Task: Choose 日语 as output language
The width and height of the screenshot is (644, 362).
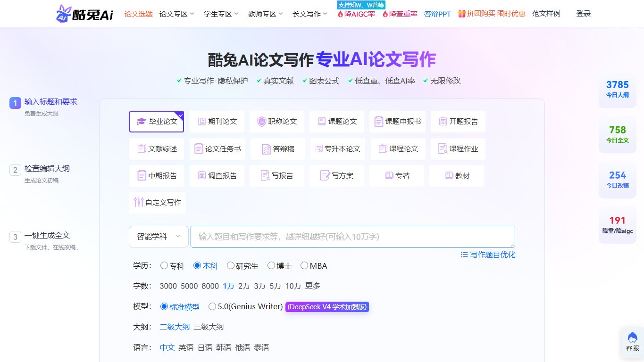Action: coord(205,347)
